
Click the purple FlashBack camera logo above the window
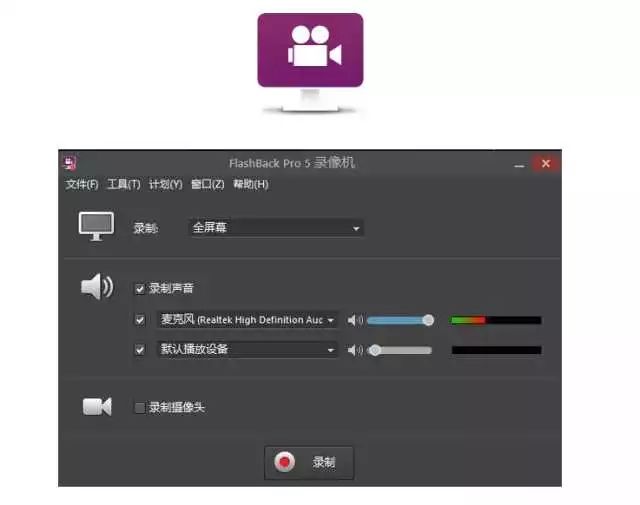[310, 62]
